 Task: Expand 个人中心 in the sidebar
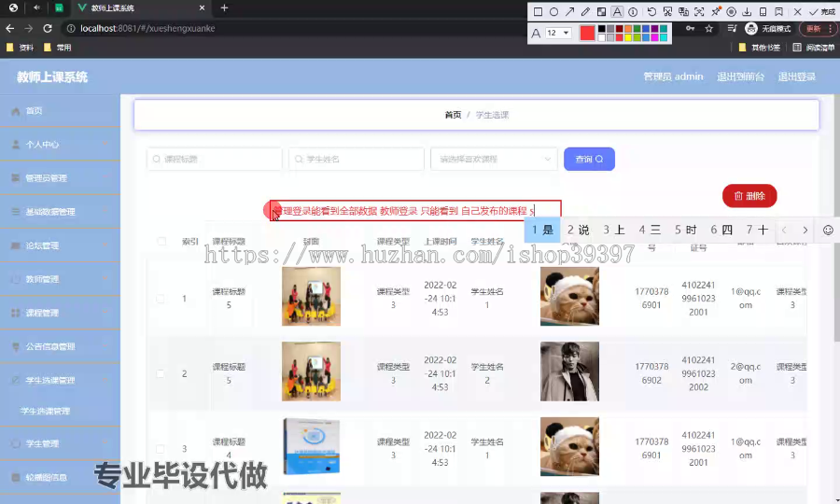click(60, 144)
